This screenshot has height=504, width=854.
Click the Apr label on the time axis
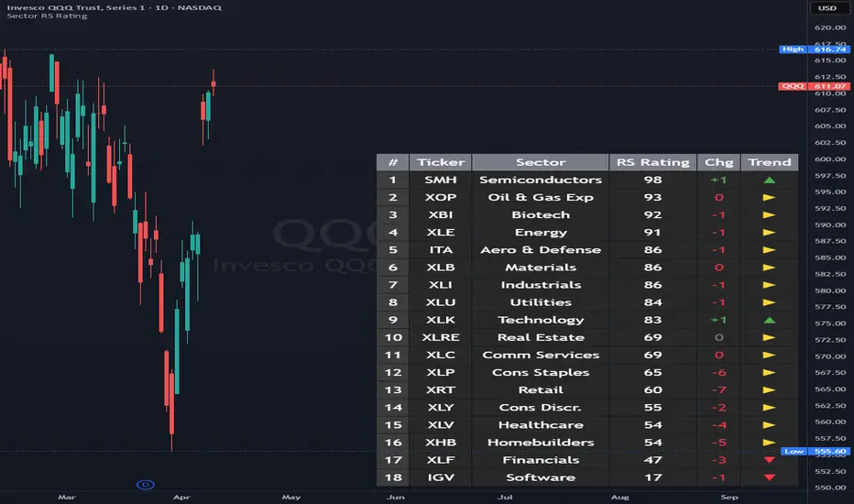pos(181,497)
